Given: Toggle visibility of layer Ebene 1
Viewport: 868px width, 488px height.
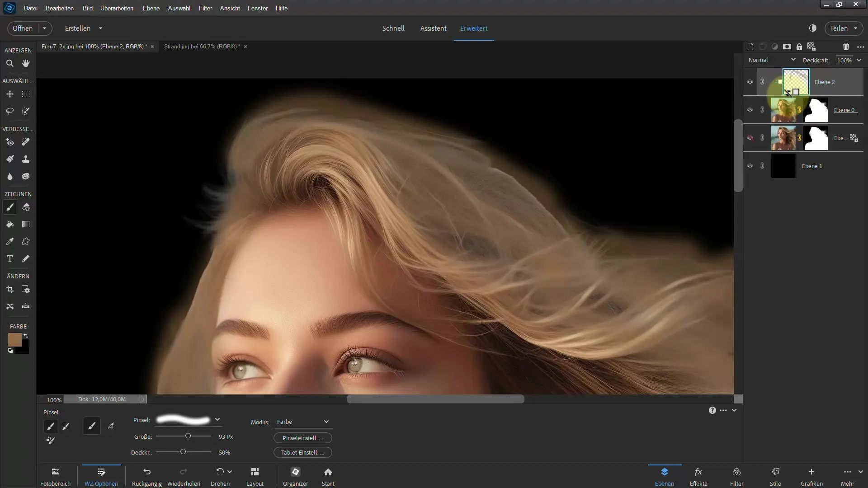Looking at the screenshot, I should [750, 166].
